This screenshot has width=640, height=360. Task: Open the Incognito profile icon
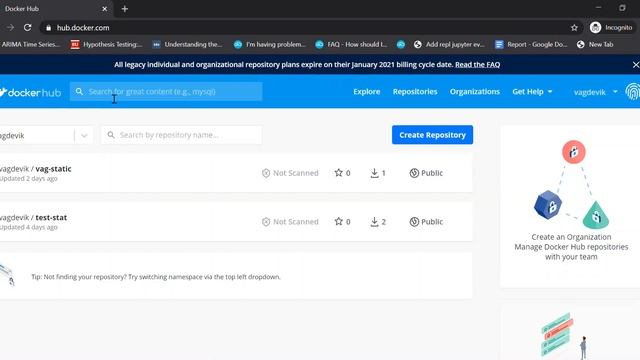596,27
